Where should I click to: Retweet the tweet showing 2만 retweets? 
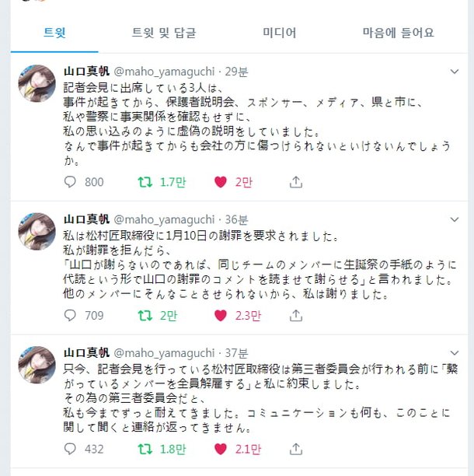pyautogui.click(x=145, y=316)
